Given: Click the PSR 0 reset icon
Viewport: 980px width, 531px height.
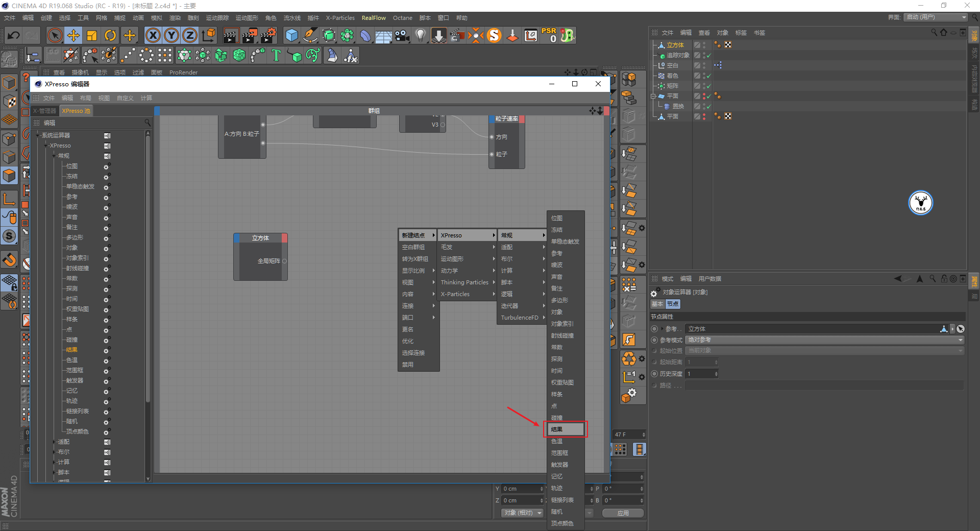Looking at the screenshot, I should pos(549,35).
